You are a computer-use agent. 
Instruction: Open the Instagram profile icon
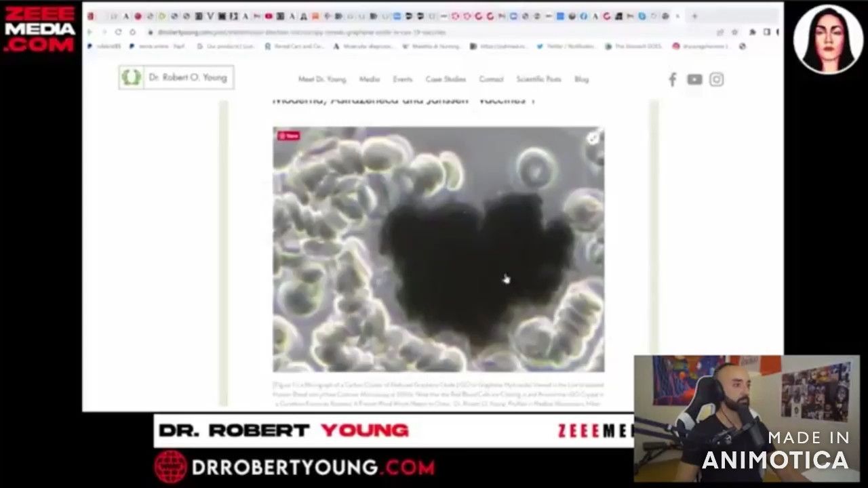(x=717, y=80)
